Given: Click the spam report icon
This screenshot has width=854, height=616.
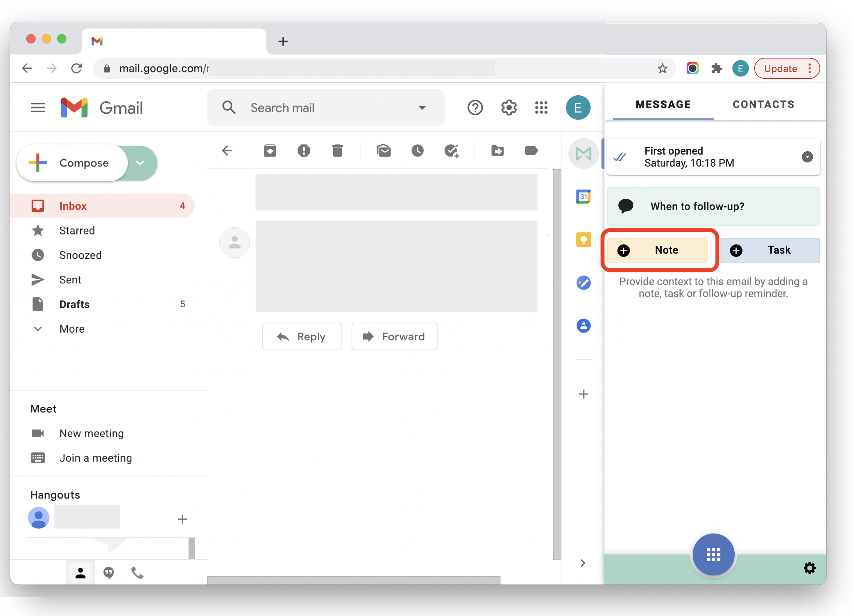Looking at the screenshot, I should click(303, 151).
